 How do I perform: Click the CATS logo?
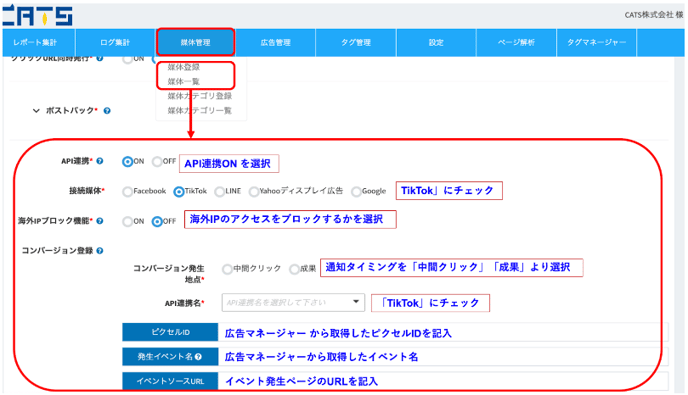[x=38, y=15]
